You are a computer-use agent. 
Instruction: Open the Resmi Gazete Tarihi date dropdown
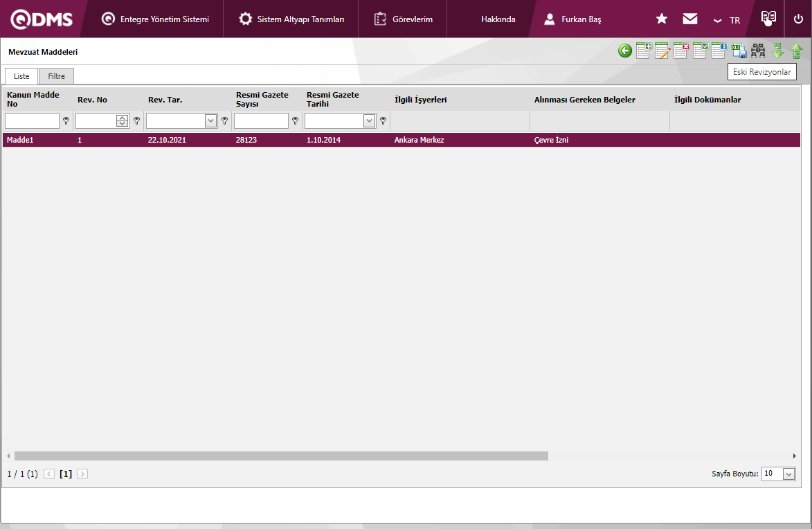click(x=369, y=120)
